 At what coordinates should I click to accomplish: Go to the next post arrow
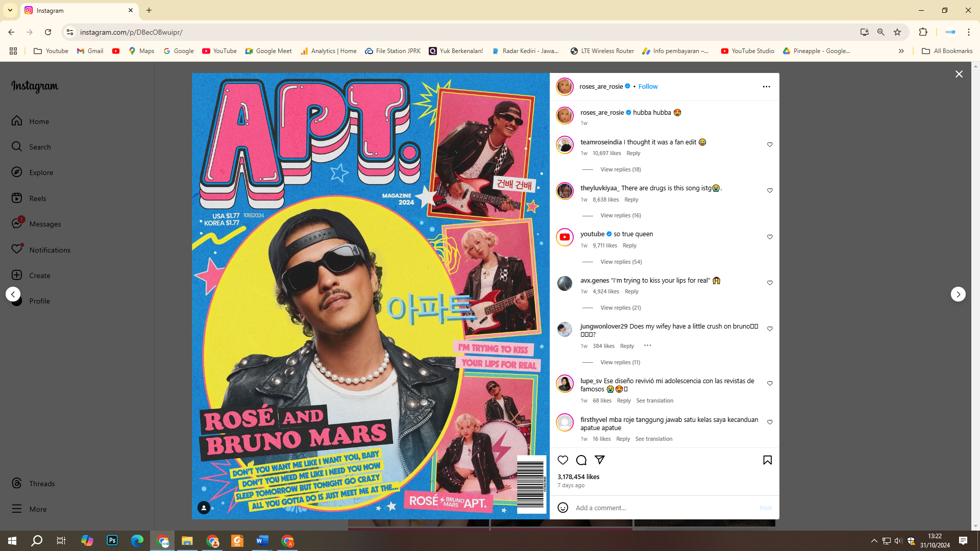pyautogui.click(x=958, y=294)
